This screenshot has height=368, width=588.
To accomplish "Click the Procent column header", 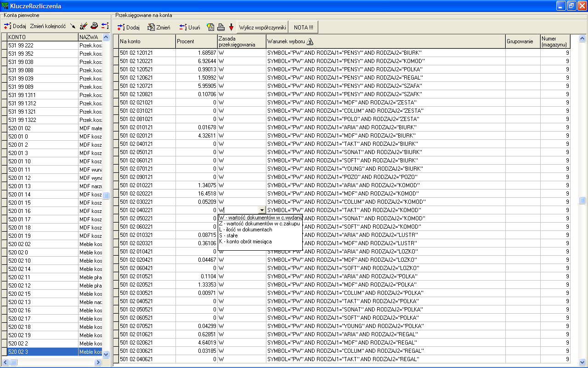I will click(x=197, y=41).
